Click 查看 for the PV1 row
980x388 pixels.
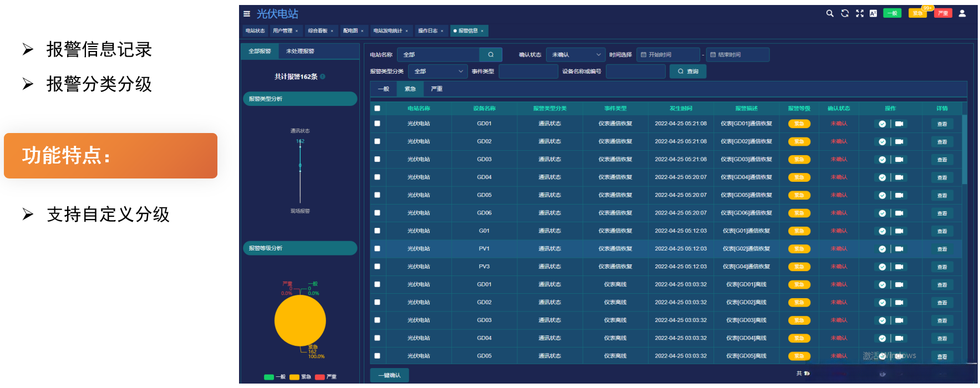(942, 249)
